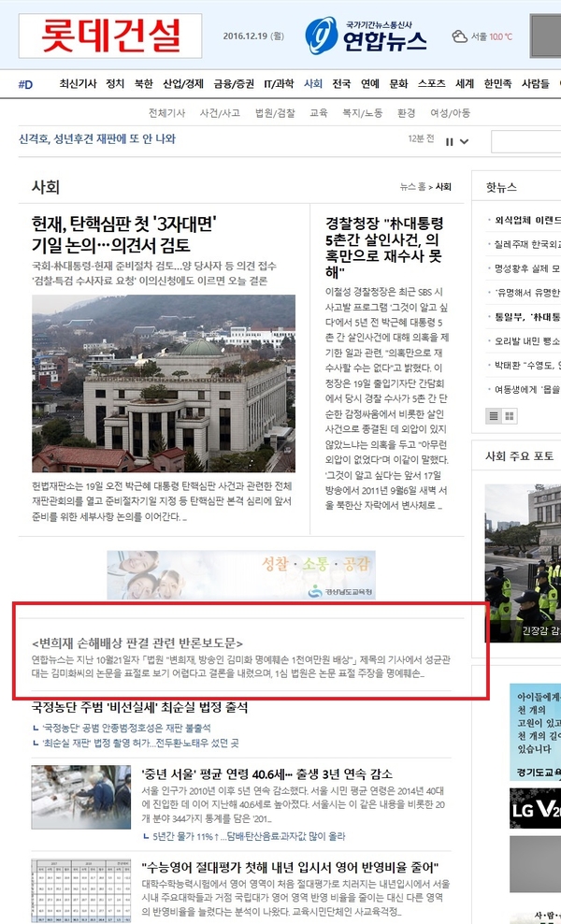
Task: Expand the news ticker list chevron
Action: tap(465, 141)
